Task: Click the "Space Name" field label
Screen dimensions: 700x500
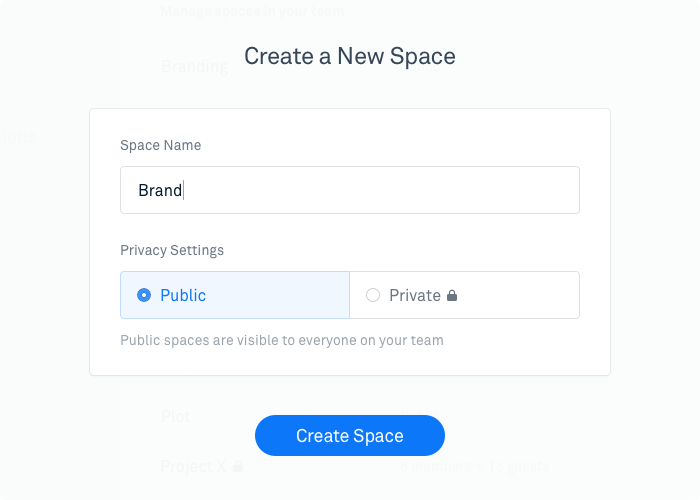Action: point(160,145)
